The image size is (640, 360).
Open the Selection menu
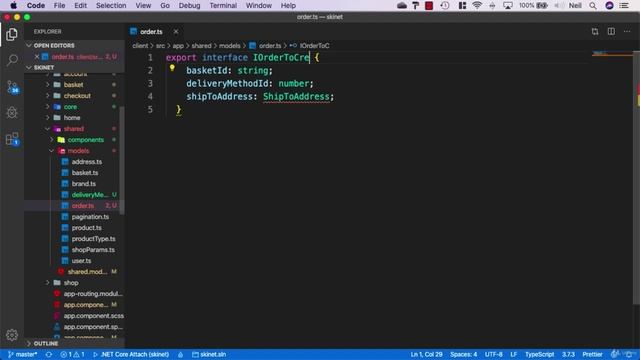click(111, 6)
